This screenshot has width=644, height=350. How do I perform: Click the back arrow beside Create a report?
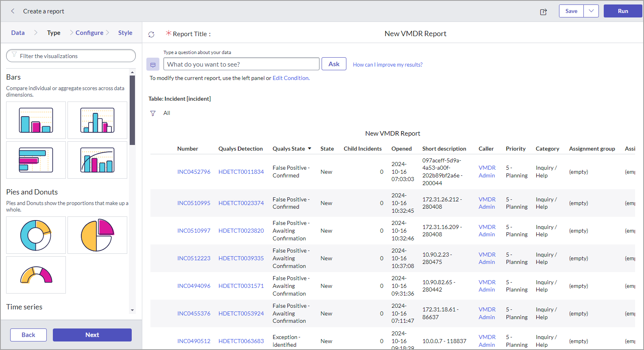pyautogui.click(x=13, y=11)
